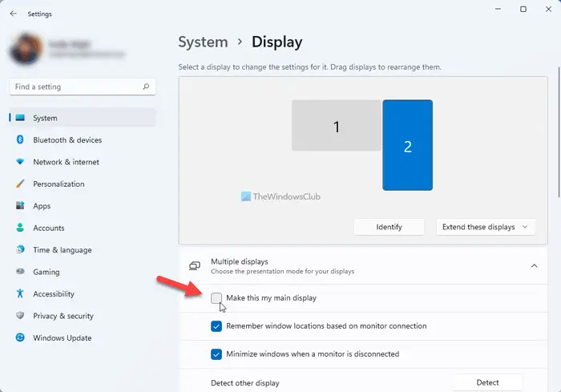
Task: Click the Bluetooth icon in sidebar
Action: (20, 139)
